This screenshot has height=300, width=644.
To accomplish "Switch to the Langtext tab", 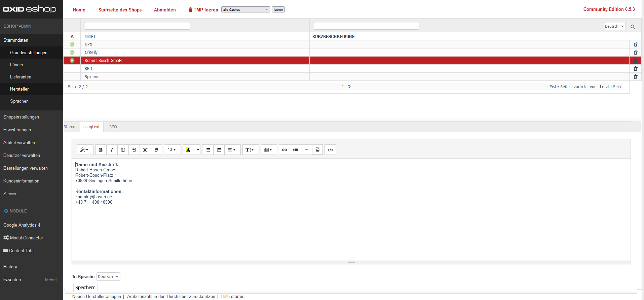I will (91, 127).
